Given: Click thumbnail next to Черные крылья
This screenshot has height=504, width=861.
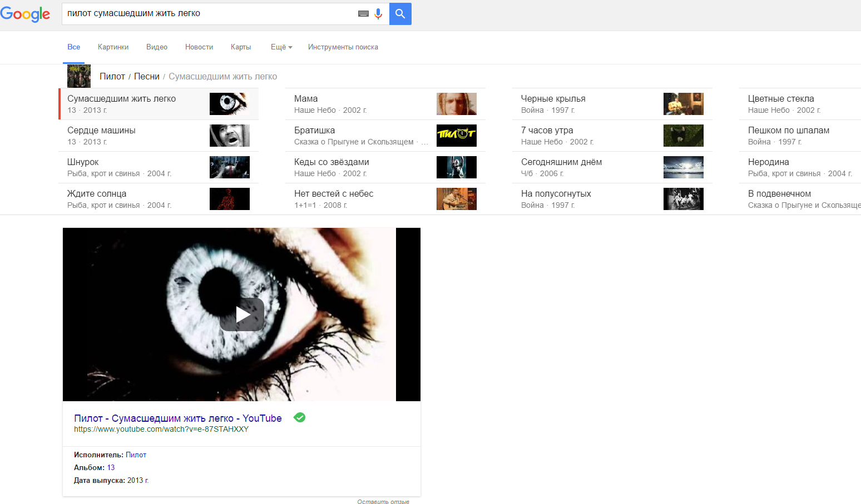Looking at the screenshot, I should (x=684, y=104).
